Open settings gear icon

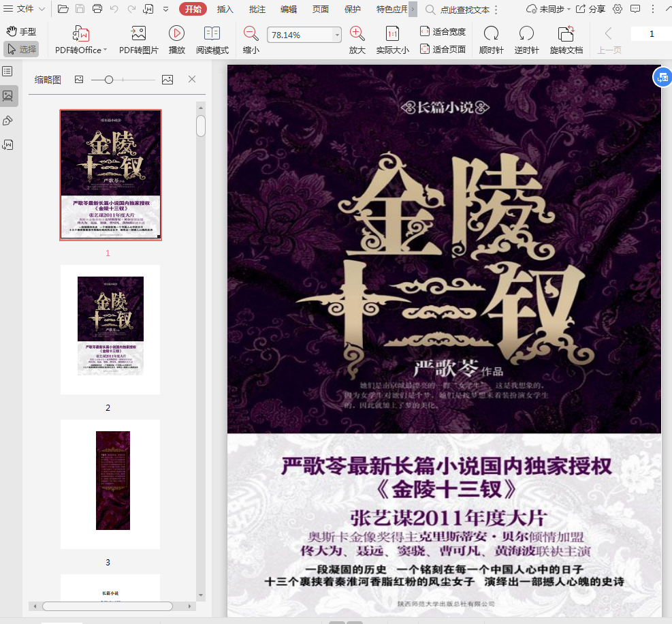tap(617, 9)
